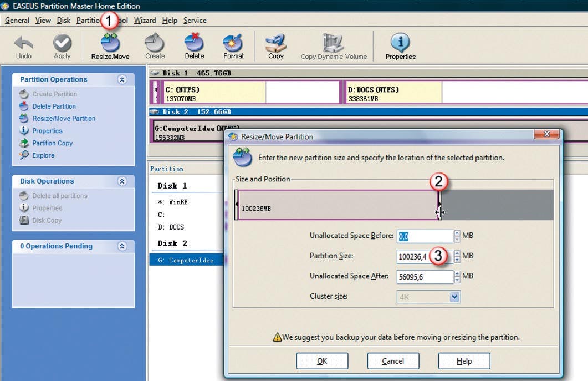Click the Disk 1 465.76GB header bar
The image size is (588, 381).
click(x=368, y=73)
